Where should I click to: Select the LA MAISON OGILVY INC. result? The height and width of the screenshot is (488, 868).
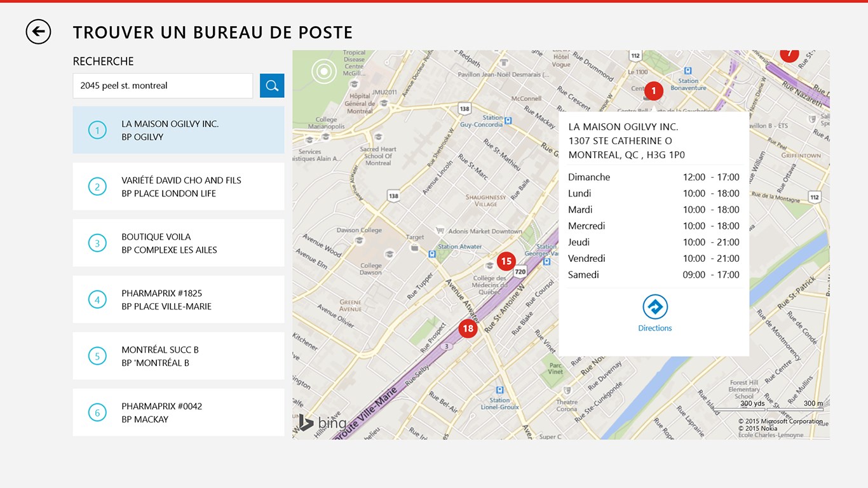[x=179, y=130]
